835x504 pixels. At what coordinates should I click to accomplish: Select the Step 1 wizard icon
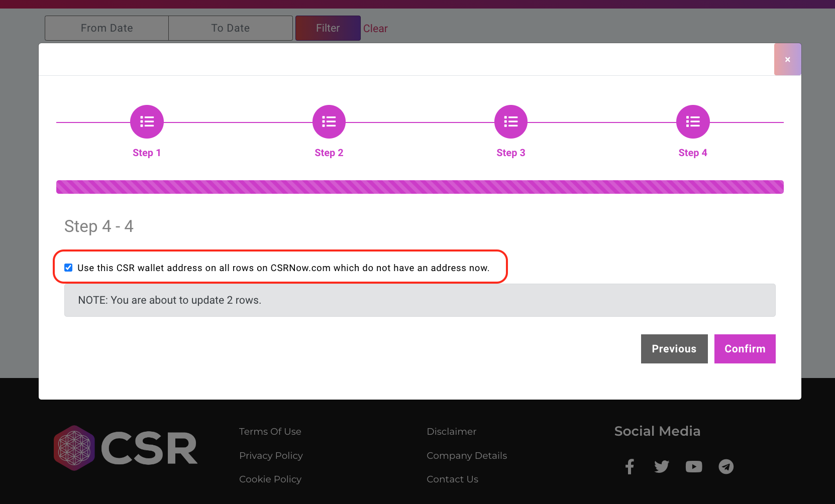pos(146,121)
